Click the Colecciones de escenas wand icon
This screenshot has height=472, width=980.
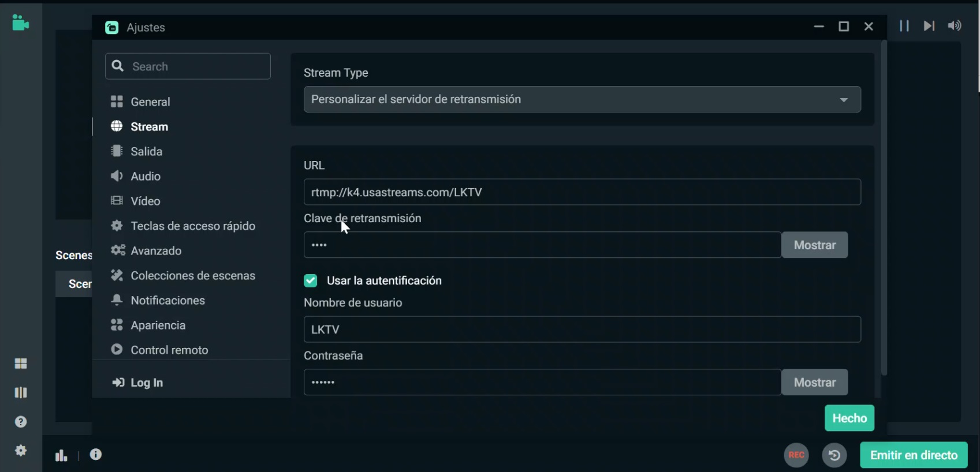(x=117, y=275)
